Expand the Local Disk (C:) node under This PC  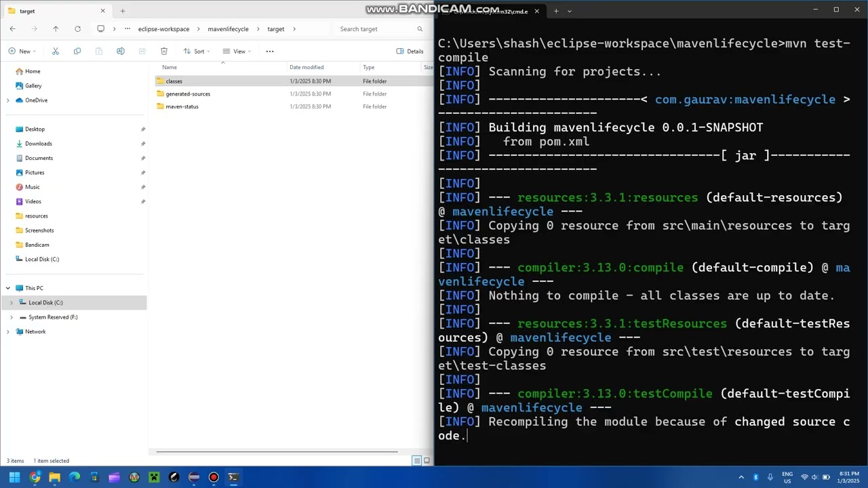(11, 303)
